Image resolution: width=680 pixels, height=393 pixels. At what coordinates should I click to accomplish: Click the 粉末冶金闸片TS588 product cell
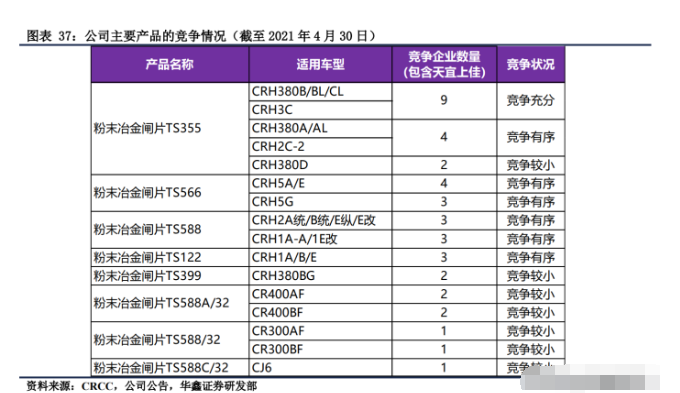pos(170,229)
